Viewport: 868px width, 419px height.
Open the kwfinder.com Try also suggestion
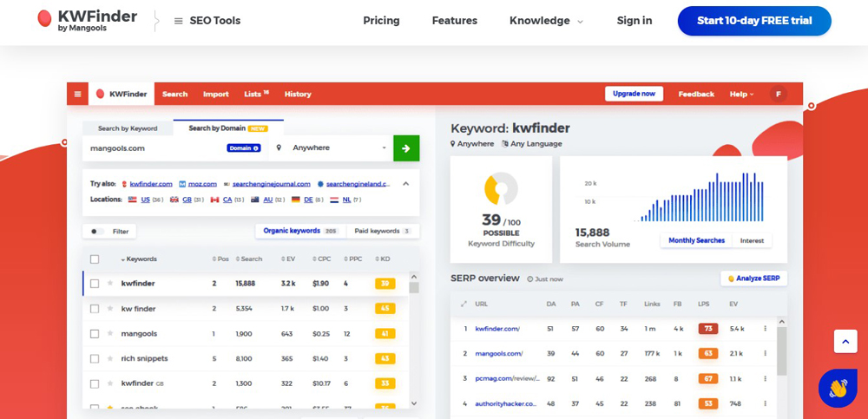click(151, 184)
